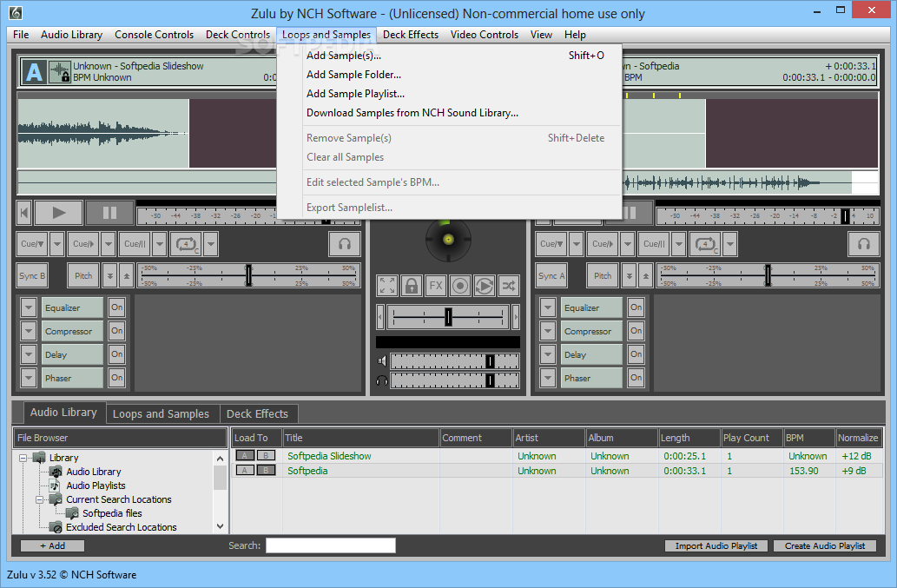897x588 pixels.
Task: Expand Delay effect dropdown on Deck B
Action: tap(547, 354)
